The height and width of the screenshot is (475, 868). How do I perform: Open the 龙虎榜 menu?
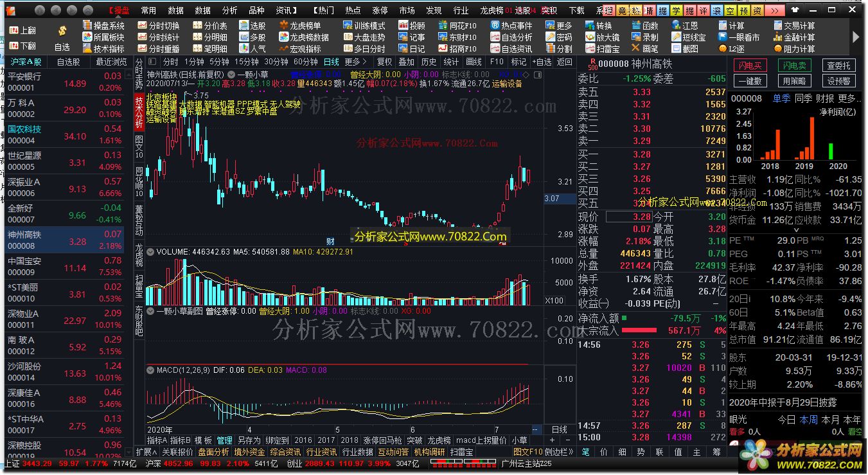pyautogui.click(x=492, y=10)
